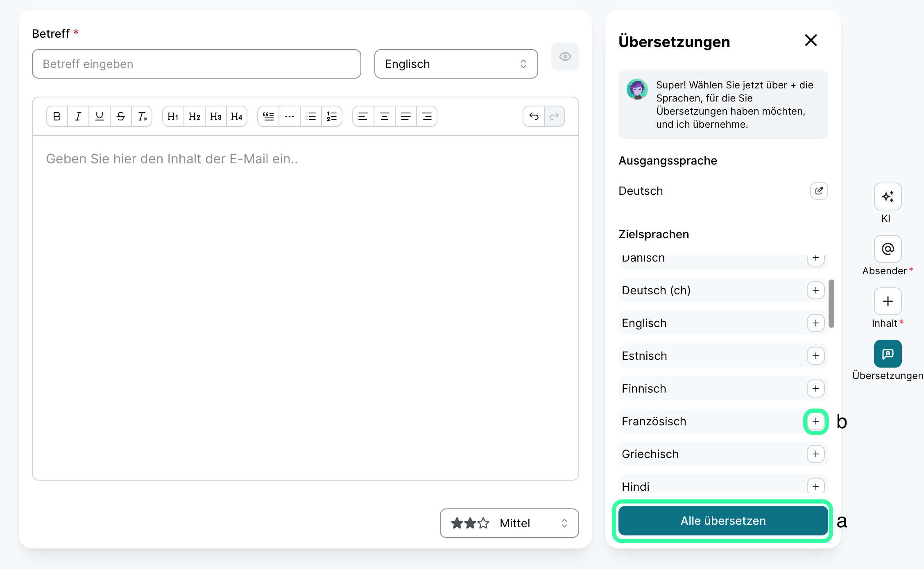Click the undo icon in the editor

(x=533, y=116)
